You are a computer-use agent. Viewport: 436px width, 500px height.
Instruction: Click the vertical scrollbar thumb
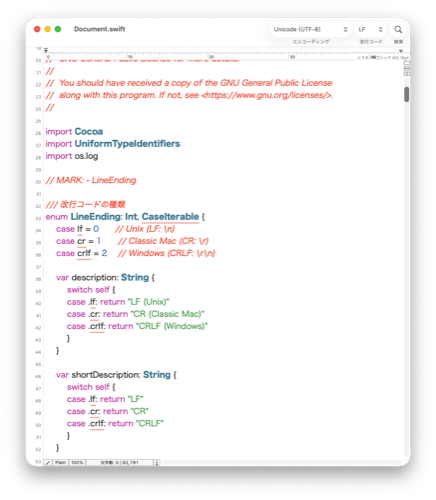coord(407,94)
